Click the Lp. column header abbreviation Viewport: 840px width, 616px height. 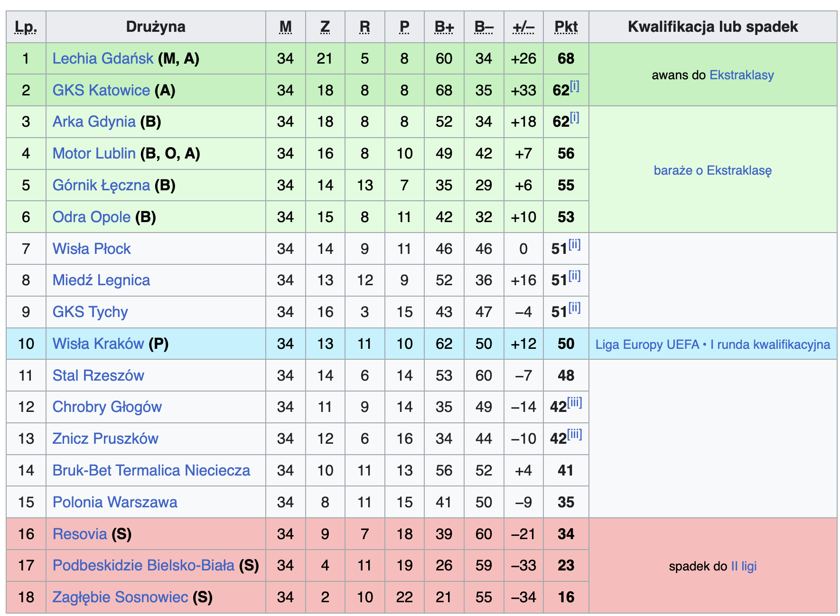click(x=26, y=27)
